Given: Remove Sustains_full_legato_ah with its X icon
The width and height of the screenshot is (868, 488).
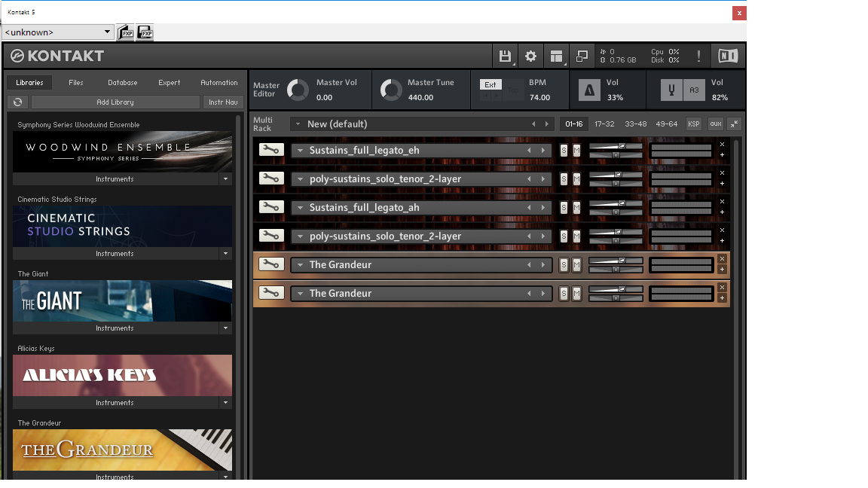Looking at the screenshot, I should tap(722, 202).
